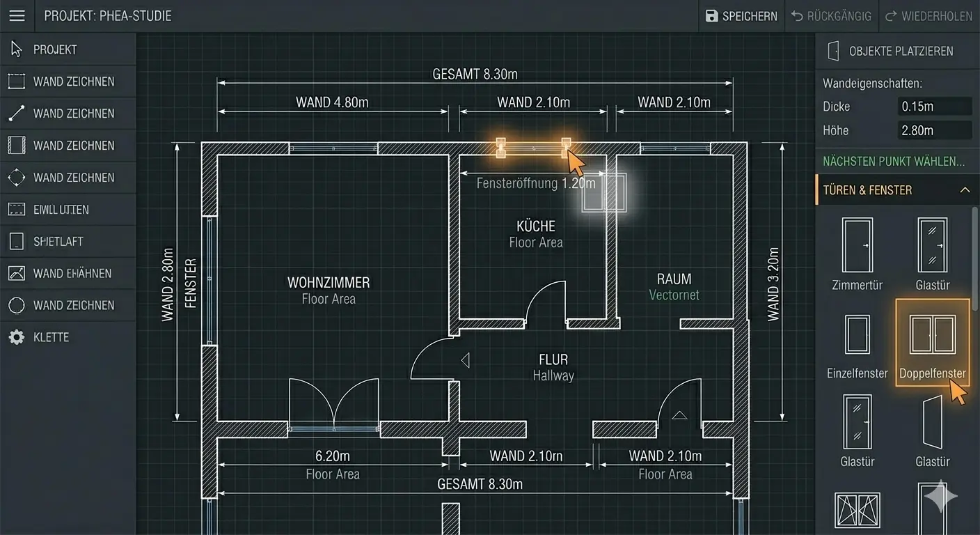The width and height of the screenshot is (980, 535).
Task: Choose the Zimmertür door object
Action: point(857,254)
